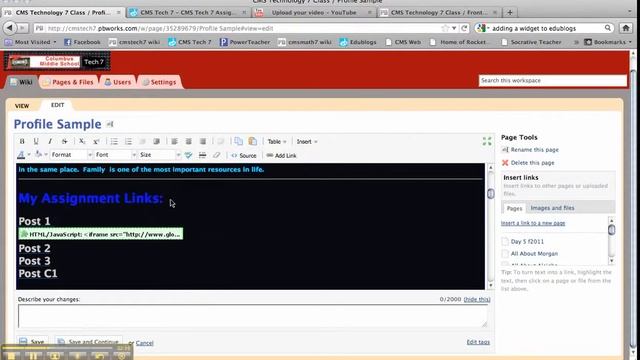Toggle bold formatting in editor toolbar

pos(22,141)
